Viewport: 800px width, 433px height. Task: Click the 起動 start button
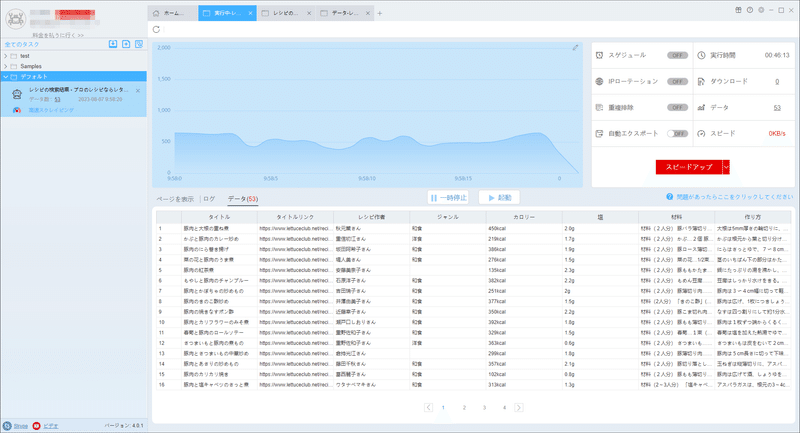point(499,197)
